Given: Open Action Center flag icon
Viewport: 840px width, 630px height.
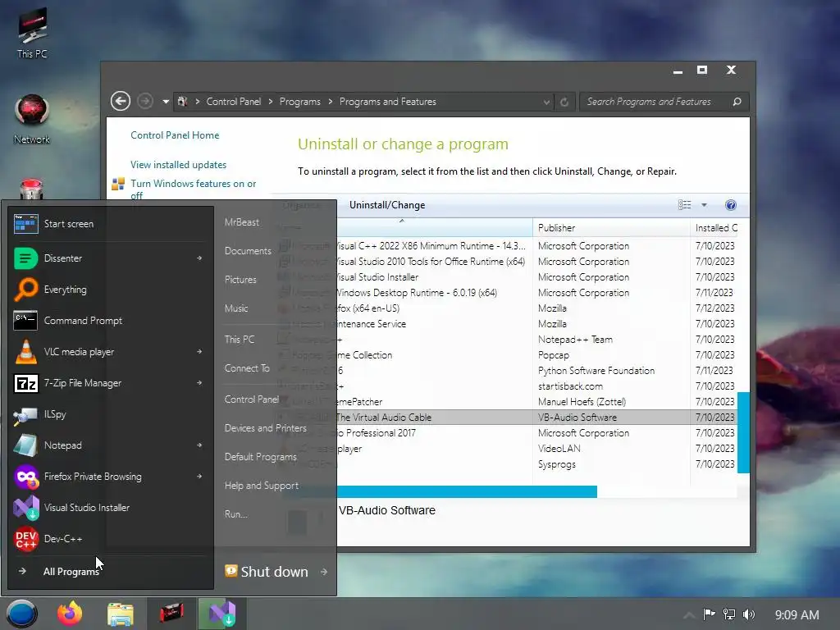Looking at the screenshot, I should [709, 614].
